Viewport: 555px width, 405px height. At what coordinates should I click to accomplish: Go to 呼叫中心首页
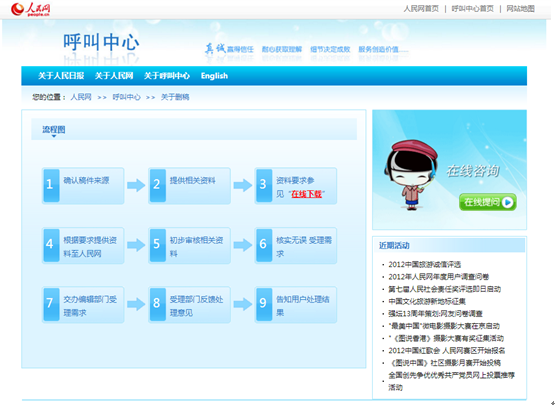pyautogui.click(x=473, y=8)
